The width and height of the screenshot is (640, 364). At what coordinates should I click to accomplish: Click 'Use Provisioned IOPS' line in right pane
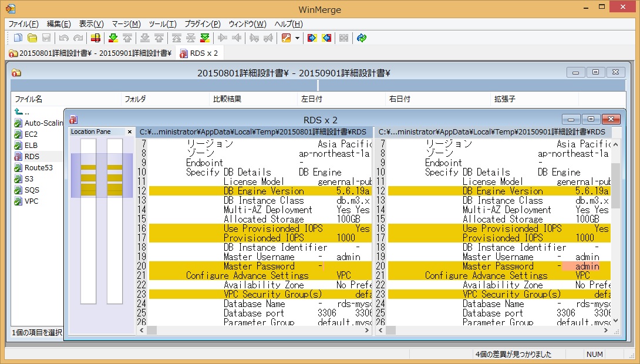coord(499,228)
